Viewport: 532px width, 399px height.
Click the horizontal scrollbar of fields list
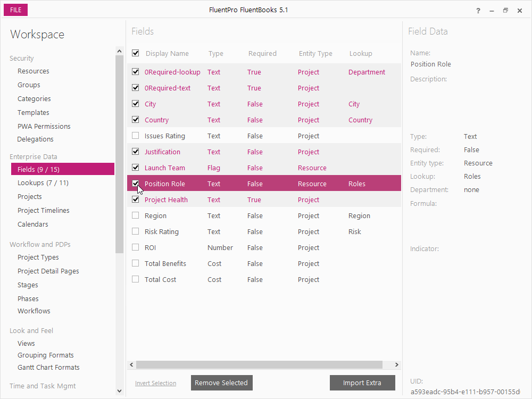pyautogui.click(x=259, y=365)
